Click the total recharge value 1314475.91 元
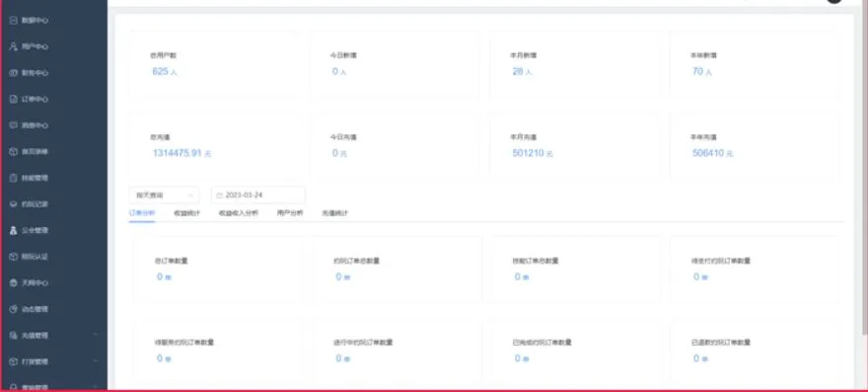The width and height of the screenshot is (868, 392). pos(181,154)
